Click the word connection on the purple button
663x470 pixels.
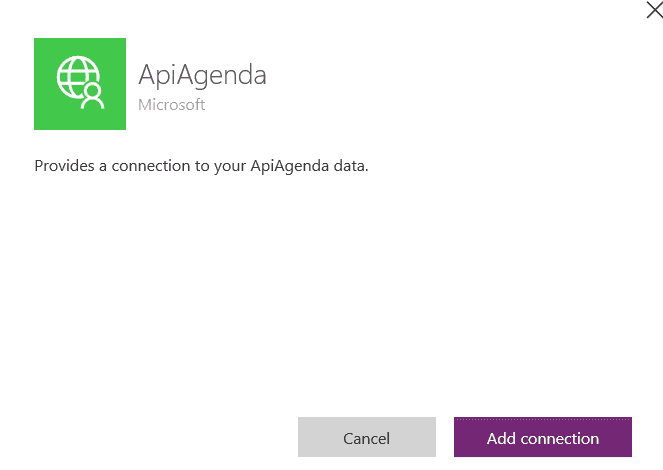coord(560,439)
